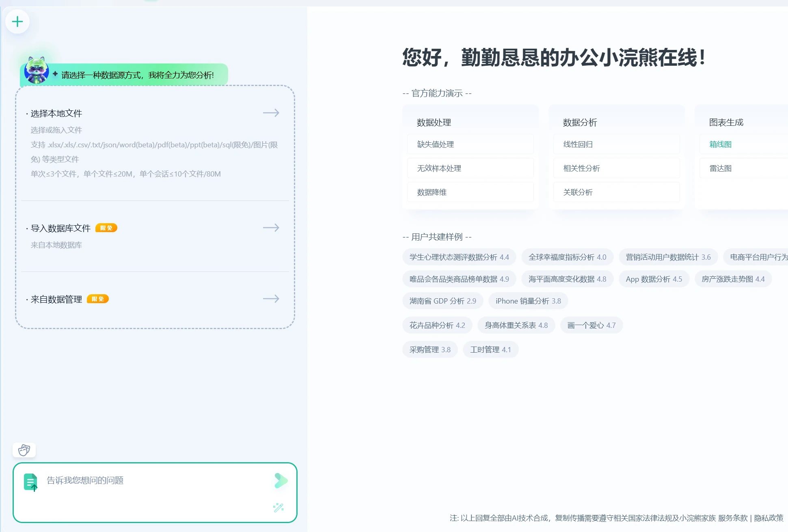Open the 身高体重关系表 sample
This screenshot has width=788, height=532.
pos(516,325)
